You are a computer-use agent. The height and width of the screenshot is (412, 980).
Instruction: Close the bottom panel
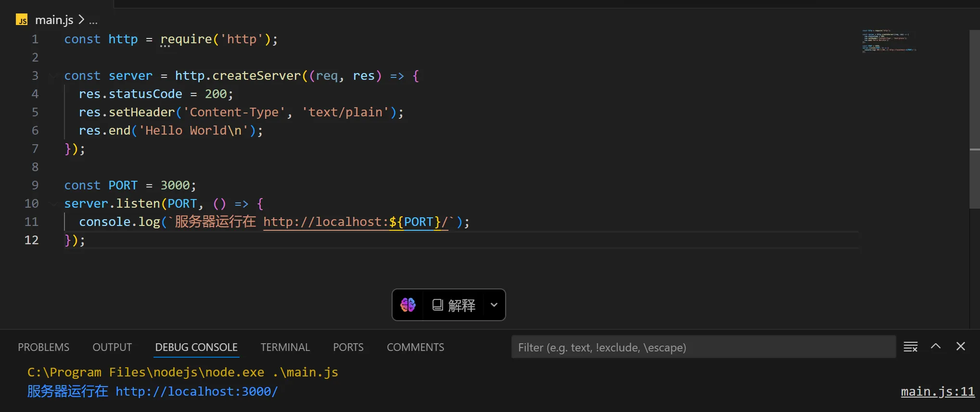tap(961, 346)
